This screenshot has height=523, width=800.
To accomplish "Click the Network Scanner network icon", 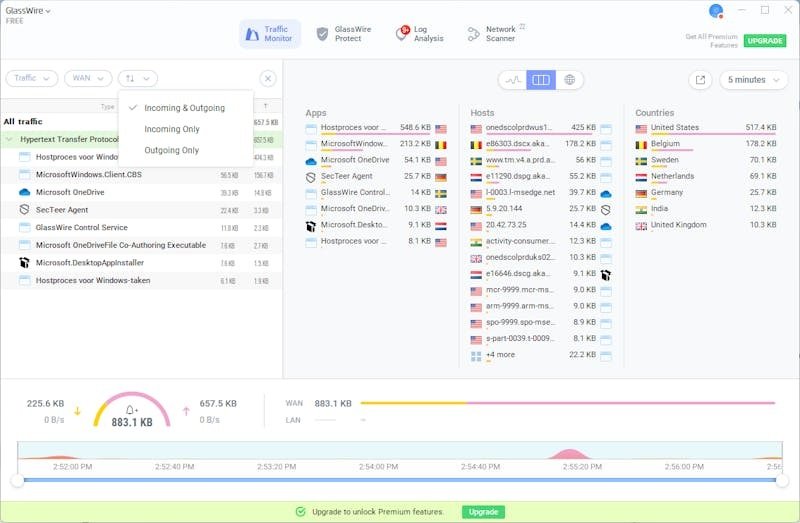I will point(473,34).
